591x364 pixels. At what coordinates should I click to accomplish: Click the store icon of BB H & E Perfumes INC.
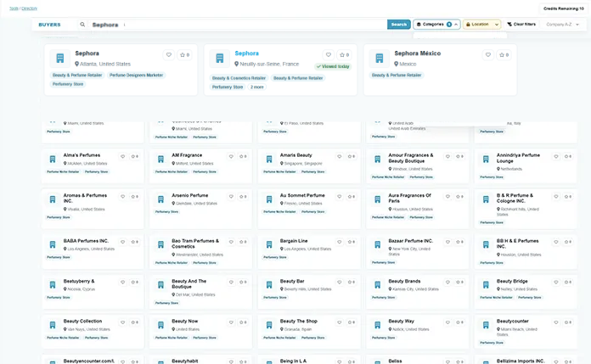point(486,245)
